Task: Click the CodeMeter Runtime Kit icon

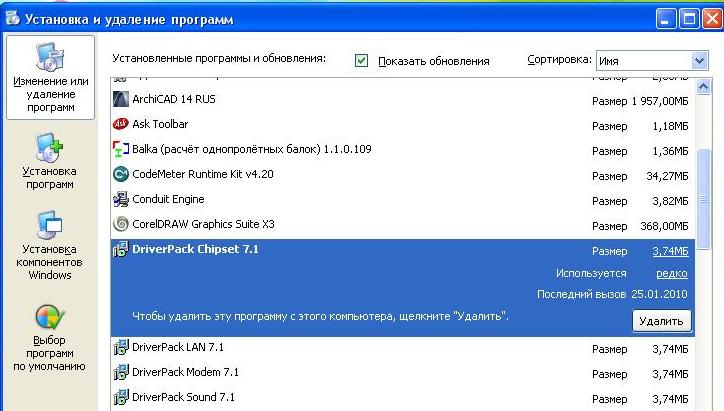Action: pyautogui.click(x=121, y=174)
